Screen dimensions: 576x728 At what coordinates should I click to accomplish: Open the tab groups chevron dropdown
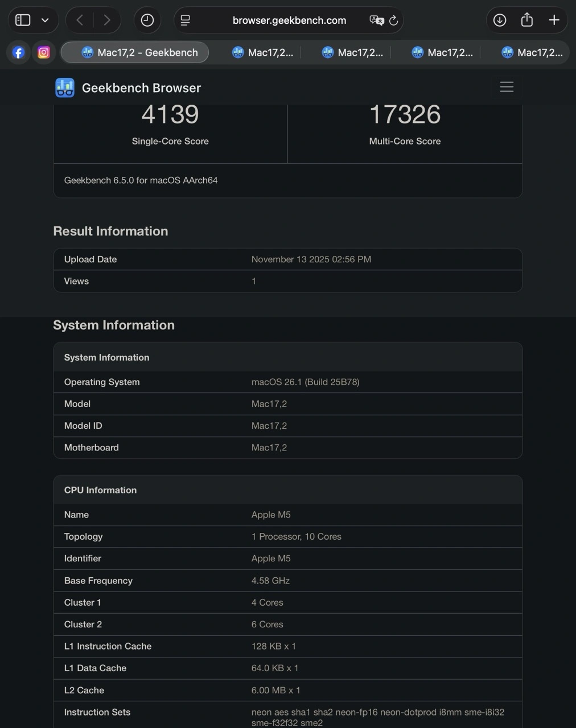[x=46, y=20]
